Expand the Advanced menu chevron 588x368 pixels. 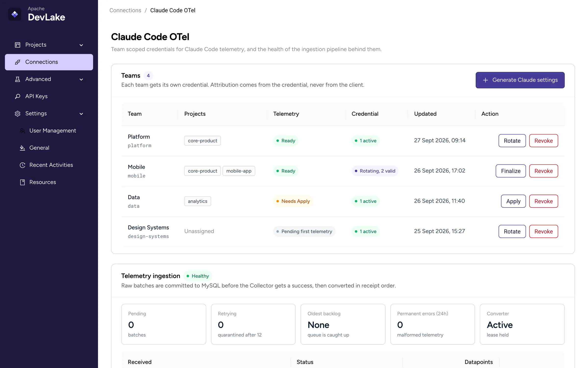[x=81, y=79]
